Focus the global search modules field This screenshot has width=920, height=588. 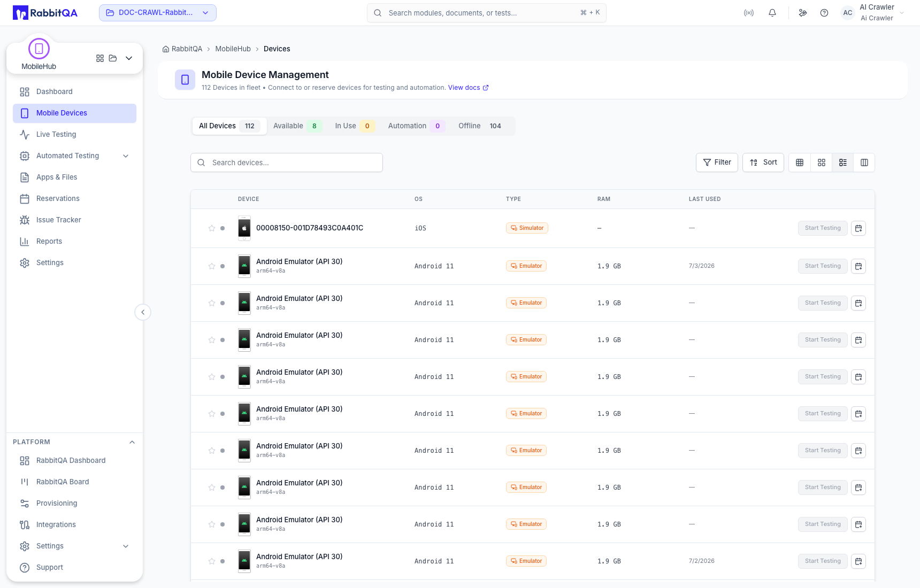click(487, 13)
